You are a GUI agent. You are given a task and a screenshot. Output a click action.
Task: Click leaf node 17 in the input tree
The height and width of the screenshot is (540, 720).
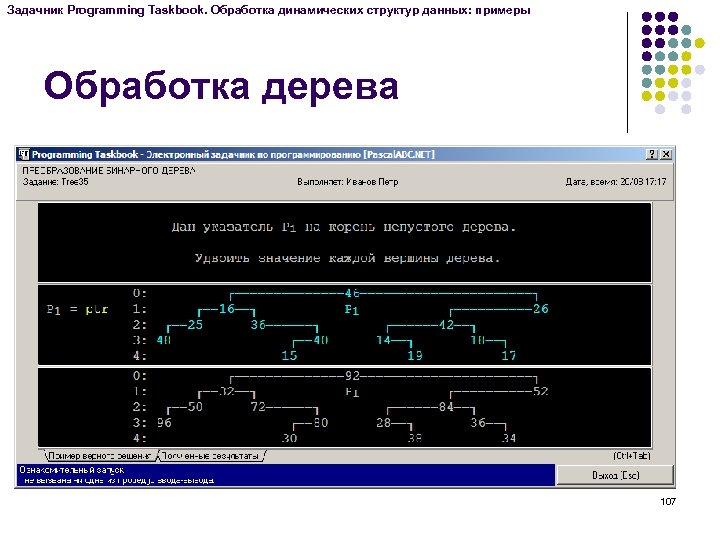tap(509, 356)
